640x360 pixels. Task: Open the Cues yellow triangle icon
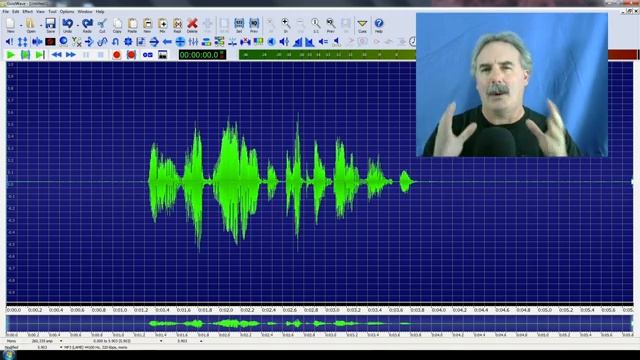362,24
